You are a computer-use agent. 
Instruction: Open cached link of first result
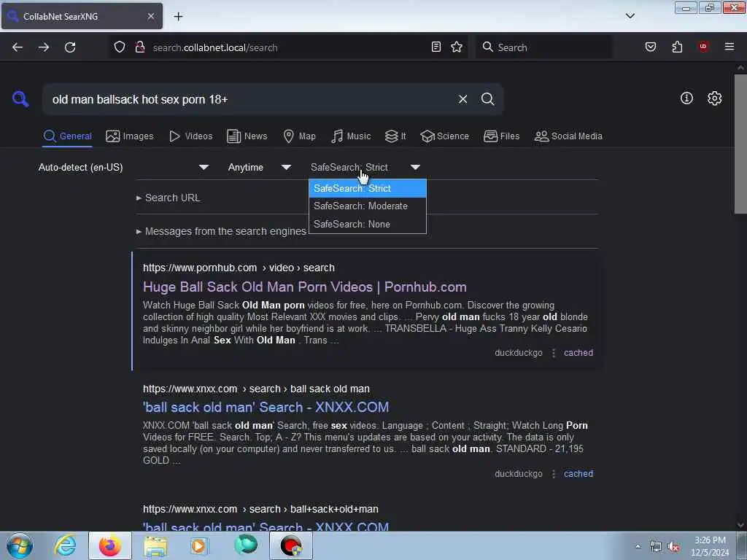tap(578, 353)
